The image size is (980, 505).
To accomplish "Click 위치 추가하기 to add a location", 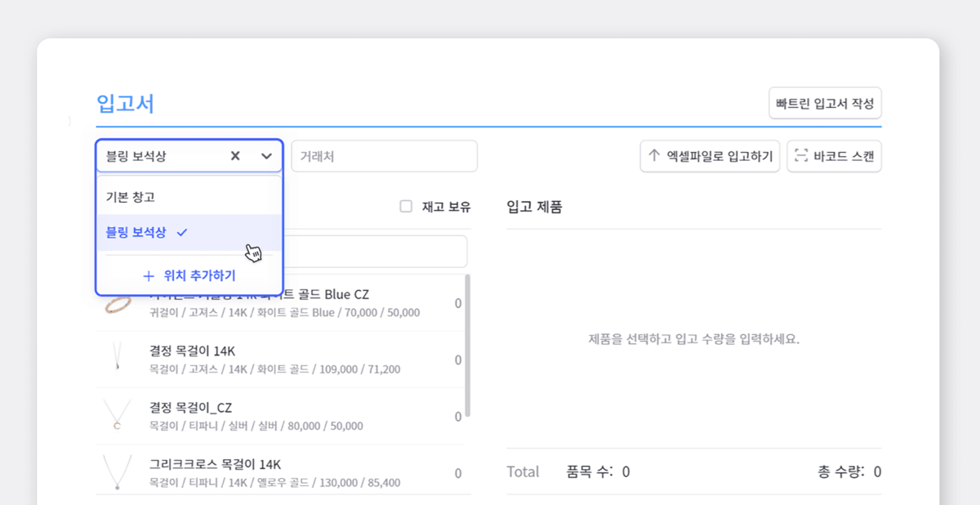I will [189, 276].
